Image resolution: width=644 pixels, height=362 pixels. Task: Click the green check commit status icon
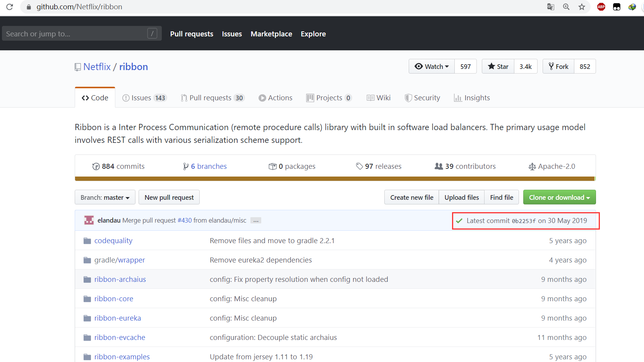point(459,221)
